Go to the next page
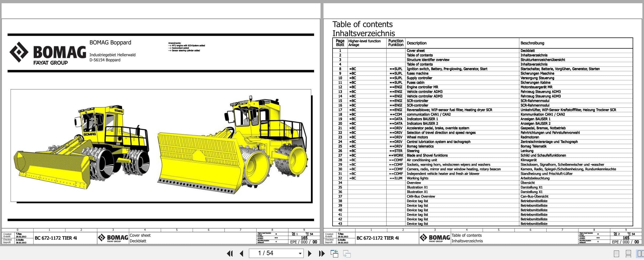Viewport: 644px width, 260px height. [310, 253]
